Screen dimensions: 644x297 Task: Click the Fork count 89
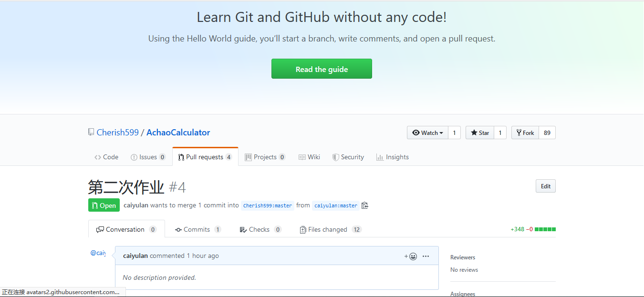click(547, 133)
